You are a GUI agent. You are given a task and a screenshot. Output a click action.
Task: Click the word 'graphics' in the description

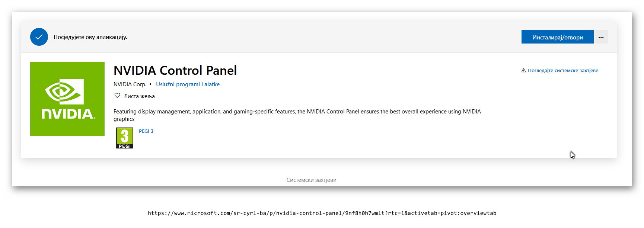click(124, 119)
